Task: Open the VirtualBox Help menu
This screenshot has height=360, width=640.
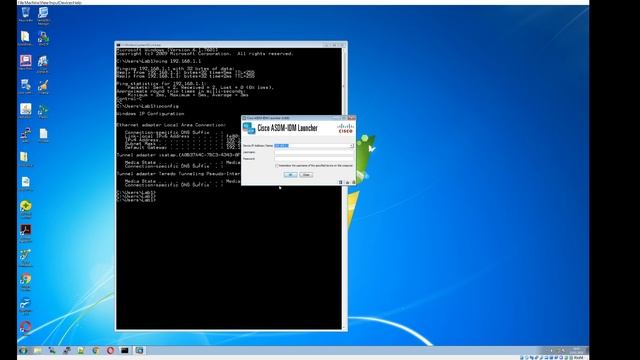Action: click(x=77, y=2)
